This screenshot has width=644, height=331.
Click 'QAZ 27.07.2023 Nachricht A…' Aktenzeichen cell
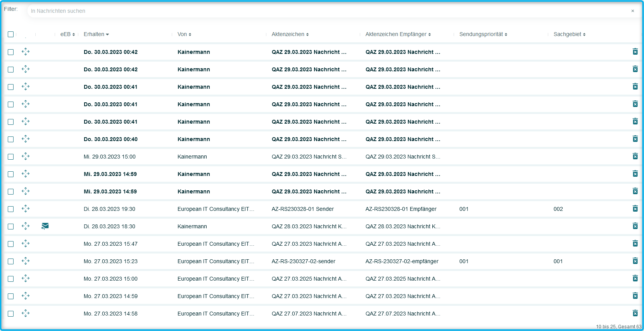pyautogui.click(x=309, y=314)
